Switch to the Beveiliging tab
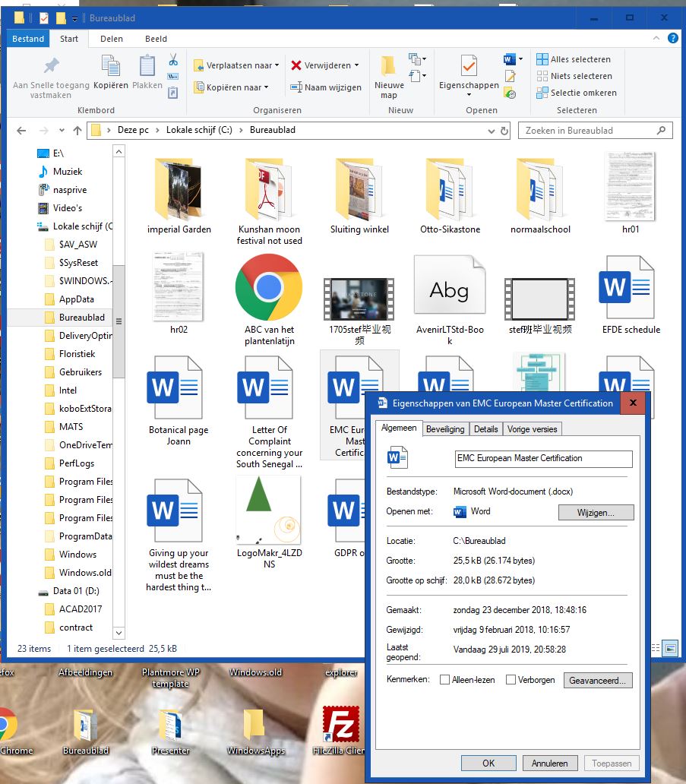The width and height of the screenshot is (686, 784). 445,429
